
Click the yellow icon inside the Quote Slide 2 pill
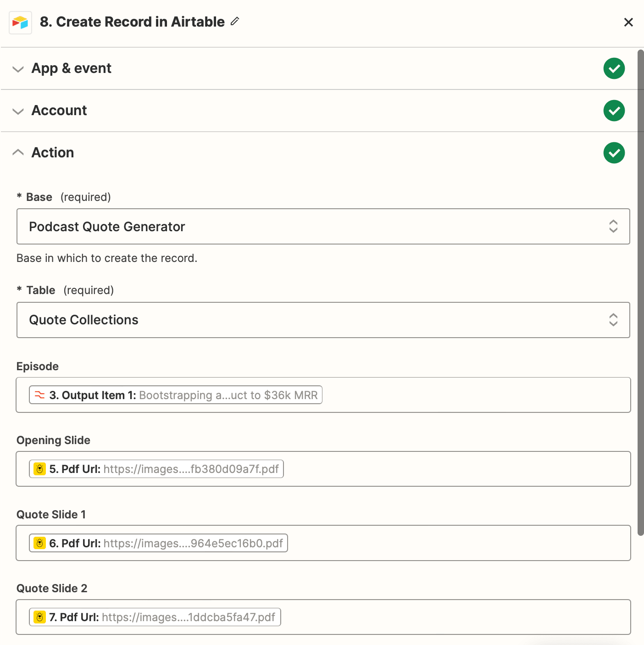(x=39, y=617)
